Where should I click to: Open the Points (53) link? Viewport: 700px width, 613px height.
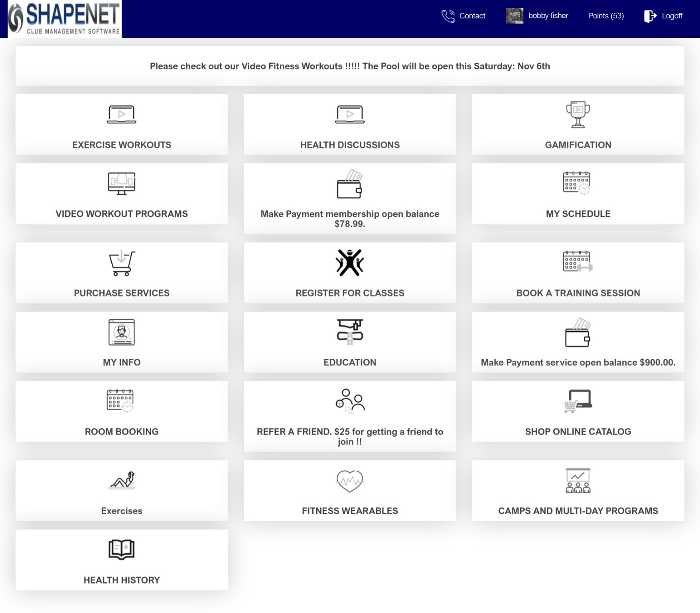(x=606, y=16)
